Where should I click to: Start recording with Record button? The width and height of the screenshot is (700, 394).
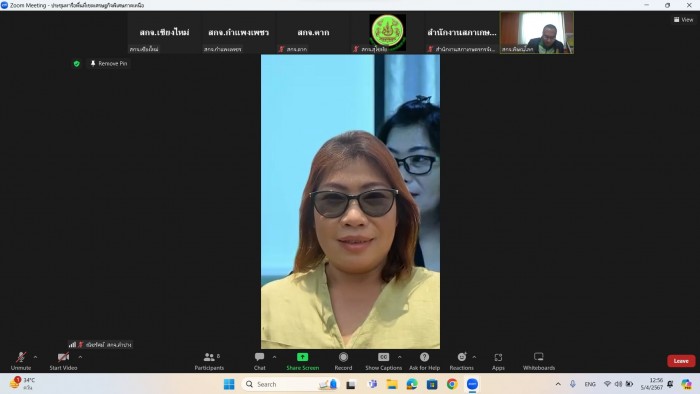tap(343, 361)
